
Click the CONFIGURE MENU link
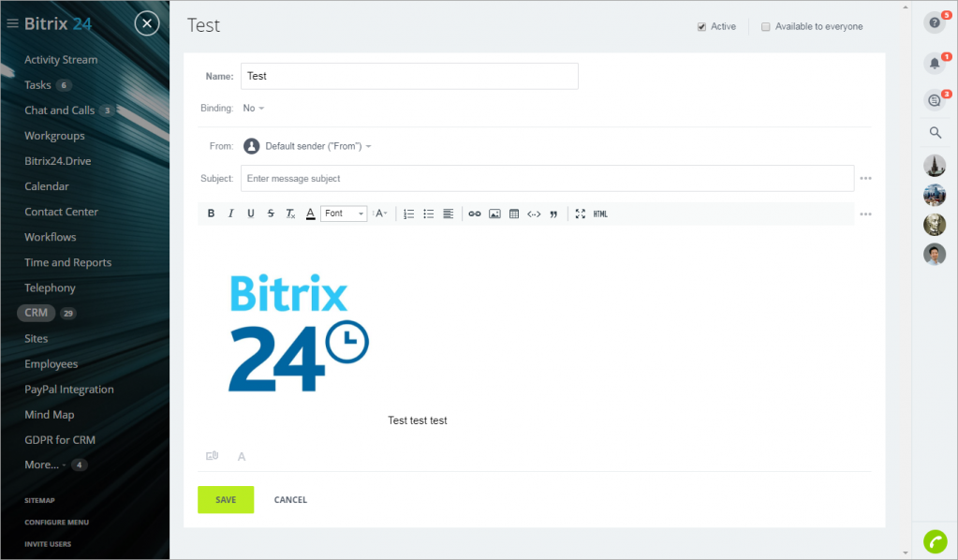coord(57,523)
